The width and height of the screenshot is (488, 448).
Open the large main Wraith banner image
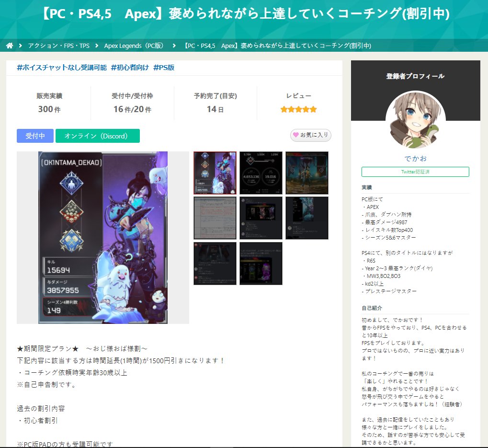(x=103, y=238)
